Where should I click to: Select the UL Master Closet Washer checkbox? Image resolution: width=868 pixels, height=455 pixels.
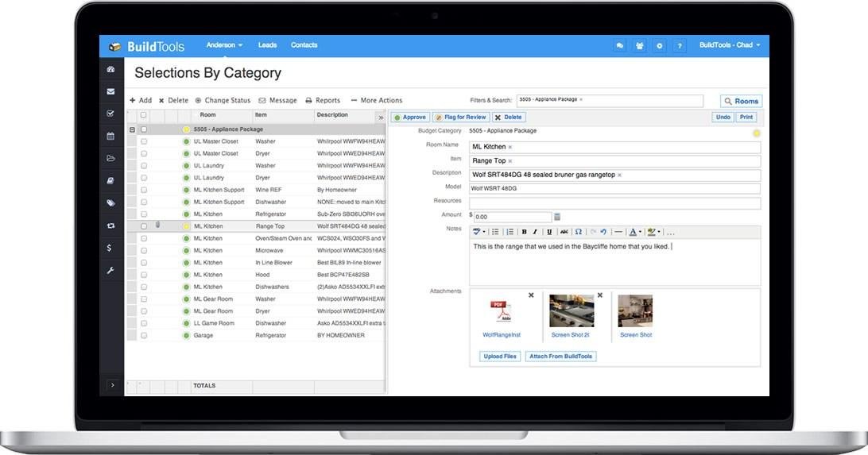pos(144,141)
